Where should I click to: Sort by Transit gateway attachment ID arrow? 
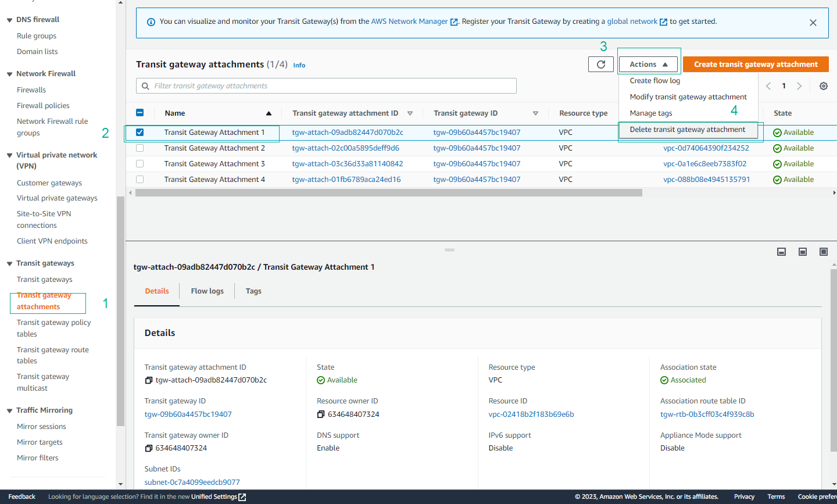coord(410,113)
